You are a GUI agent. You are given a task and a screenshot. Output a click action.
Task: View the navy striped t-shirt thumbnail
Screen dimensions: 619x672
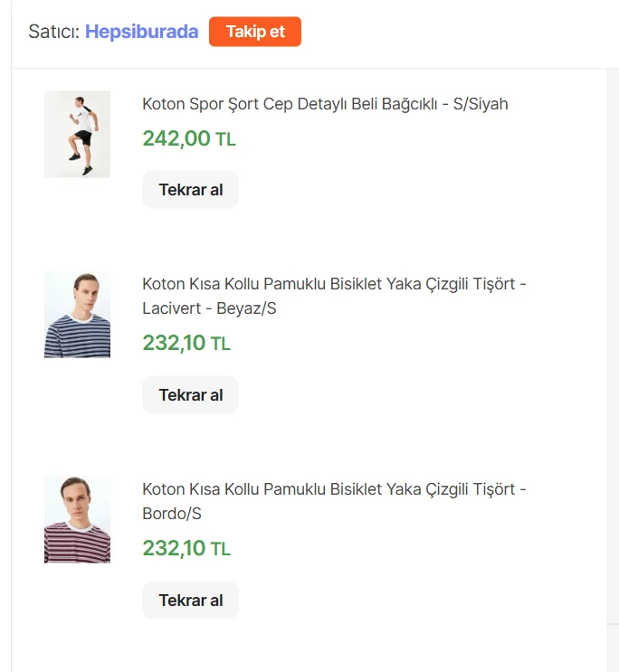[77, 314]
